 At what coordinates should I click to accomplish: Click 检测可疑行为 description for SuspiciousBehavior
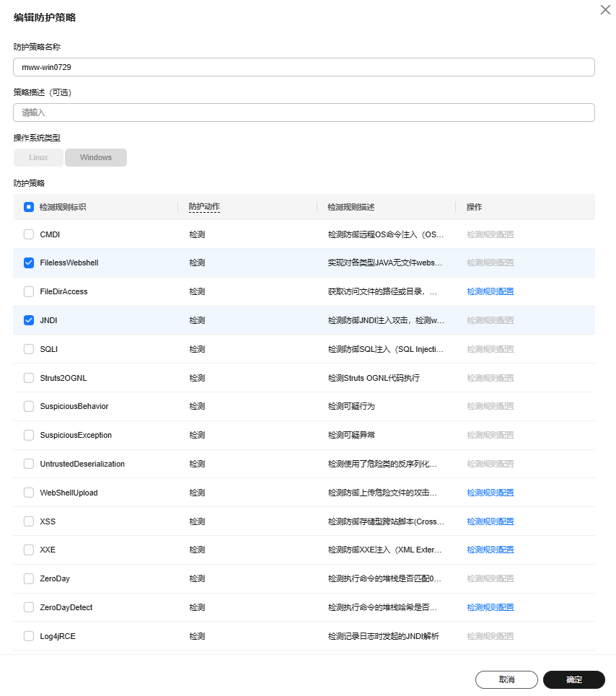tap(351, 407)
